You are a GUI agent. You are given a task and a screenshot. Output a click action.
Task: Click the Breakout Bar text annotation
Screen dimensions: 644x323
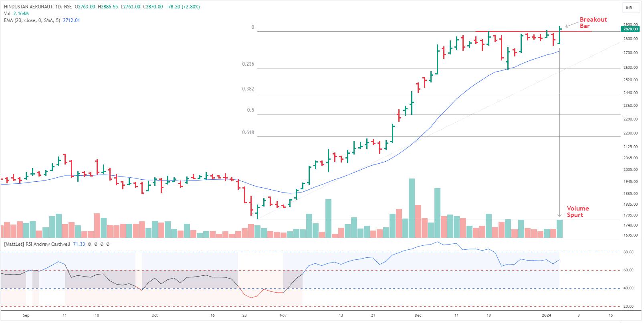(x=593, y=22)
